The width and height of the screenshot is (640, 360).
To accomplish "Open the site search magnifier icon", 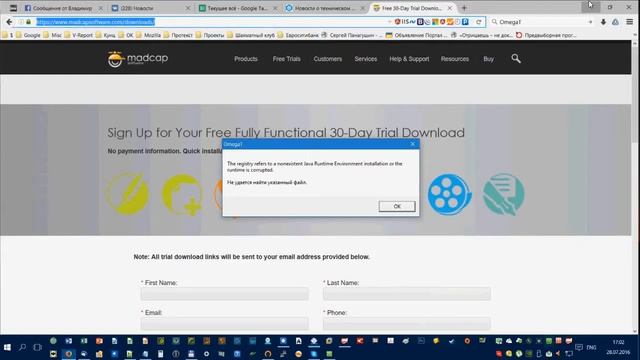I will pos(516,59).
